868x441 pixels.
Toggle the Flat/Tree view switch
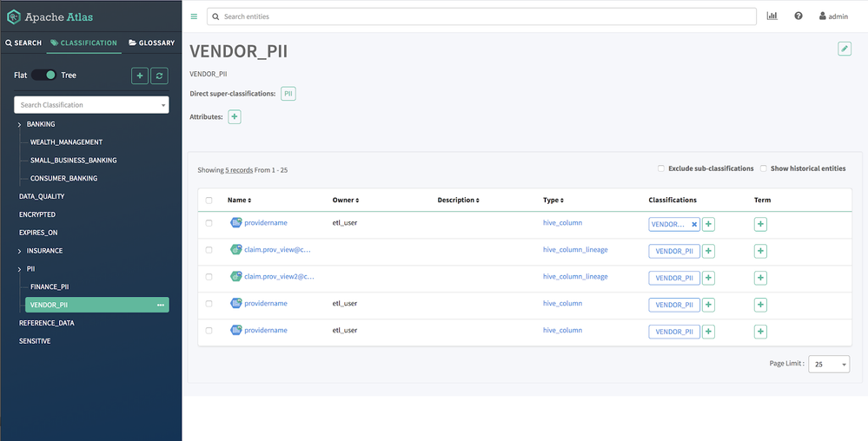tap(44, 76)
